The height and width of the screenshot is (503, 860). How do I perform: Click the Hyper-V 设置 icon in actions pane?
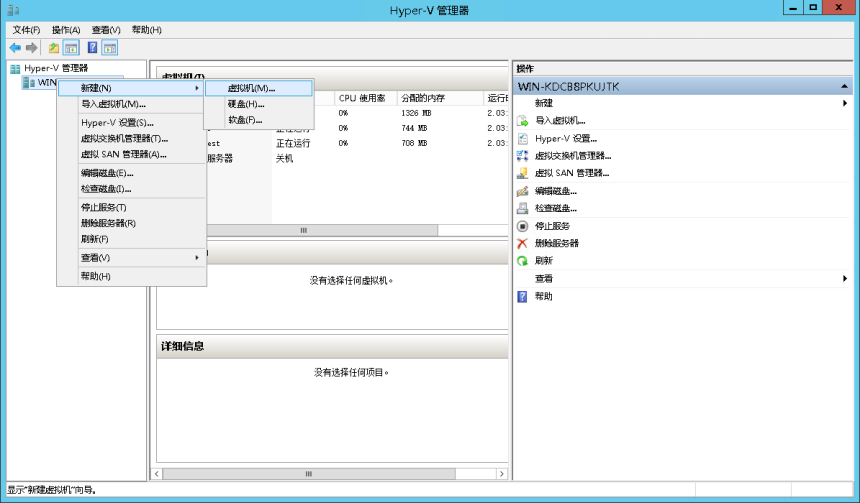[x=523, y=139]
